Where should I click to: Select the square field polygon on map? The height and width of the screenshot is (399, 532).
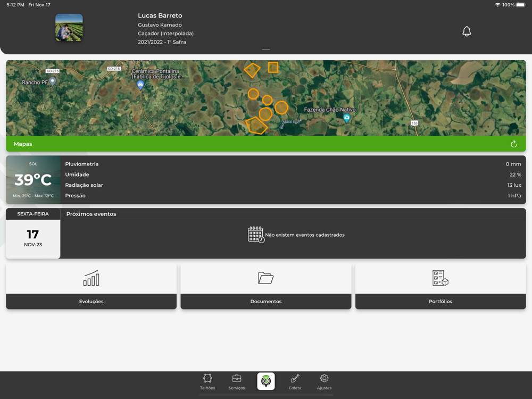coord(273,67)
